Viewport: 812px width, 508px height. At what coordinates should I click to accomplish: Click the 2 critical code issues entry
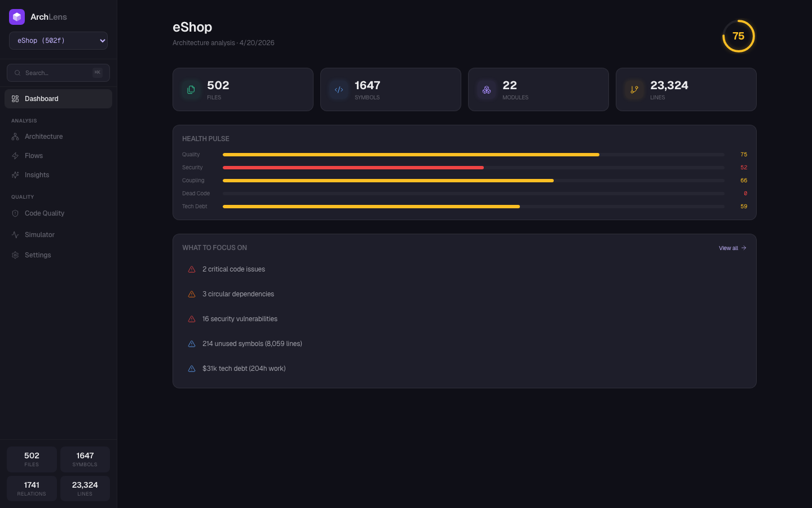[x=233, y=269]
